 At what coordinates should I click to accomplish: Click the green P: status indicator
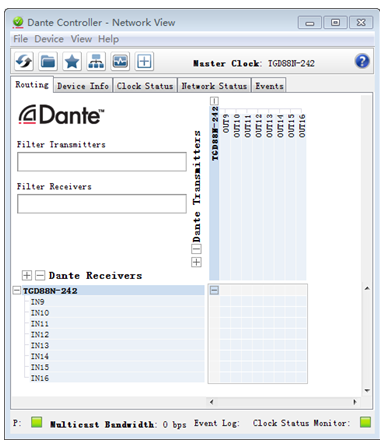click(x=36, y=422)
